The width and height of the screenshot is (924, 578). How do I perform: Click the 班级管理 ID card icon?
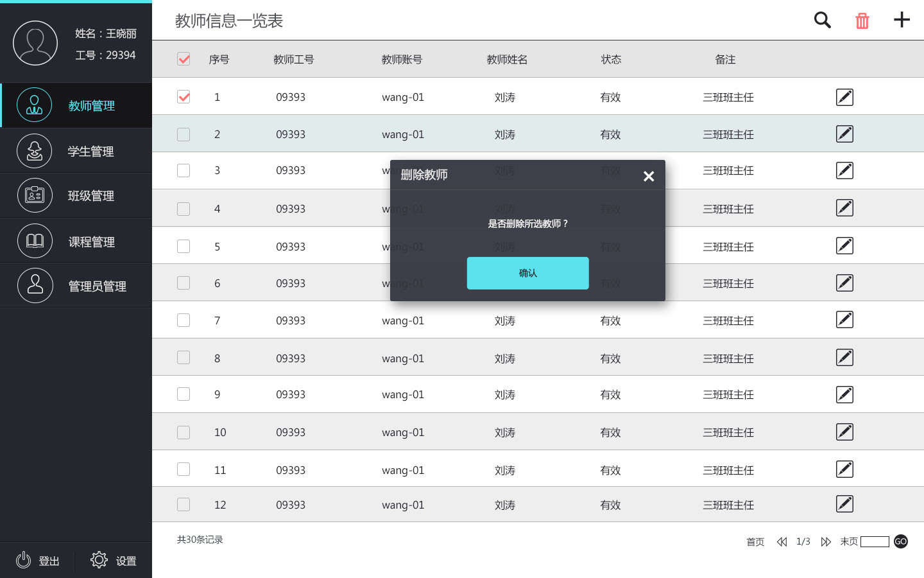pos(35,195)
